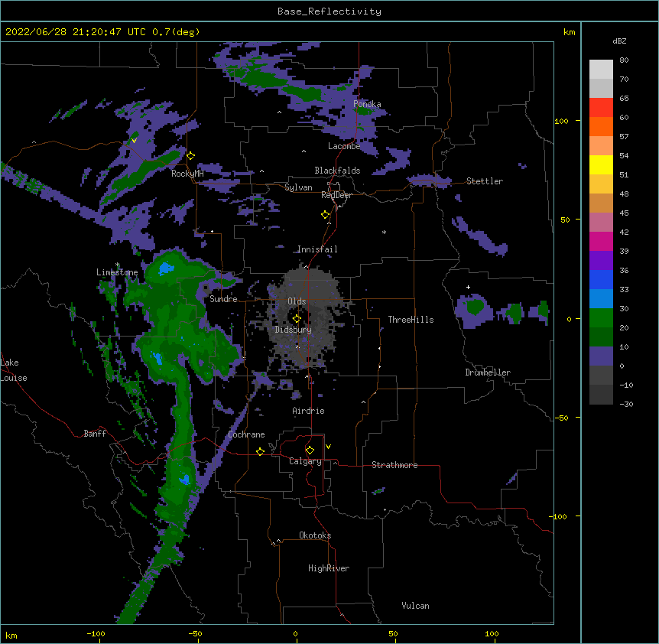Image resolution: width=659 pixels, height=644 pixels.
Task: Click the HighRiver label
Action: [329, 568]
